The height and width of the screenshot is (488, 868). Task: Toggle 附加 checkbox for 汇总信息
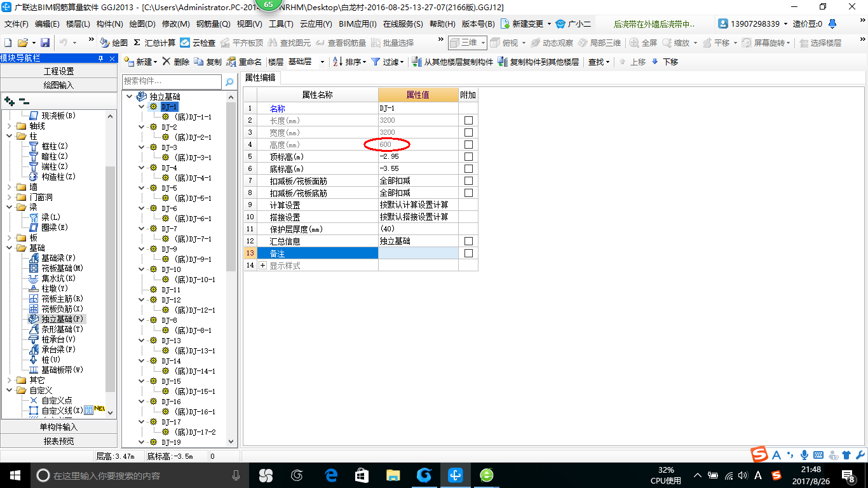[468, 241]
